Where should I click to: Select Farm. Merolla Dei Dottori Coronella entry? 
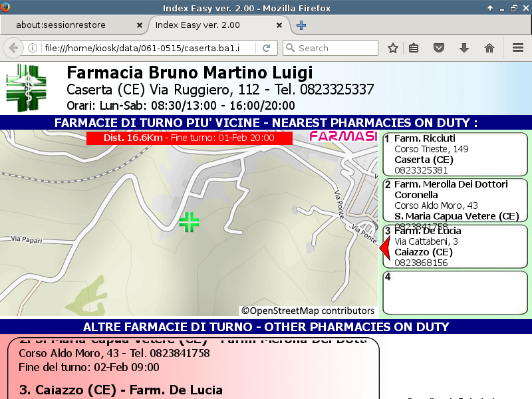[x=455, y=199]
